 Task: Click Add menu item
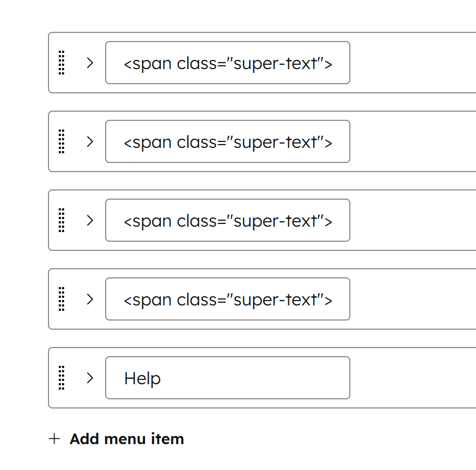point(127,439)
